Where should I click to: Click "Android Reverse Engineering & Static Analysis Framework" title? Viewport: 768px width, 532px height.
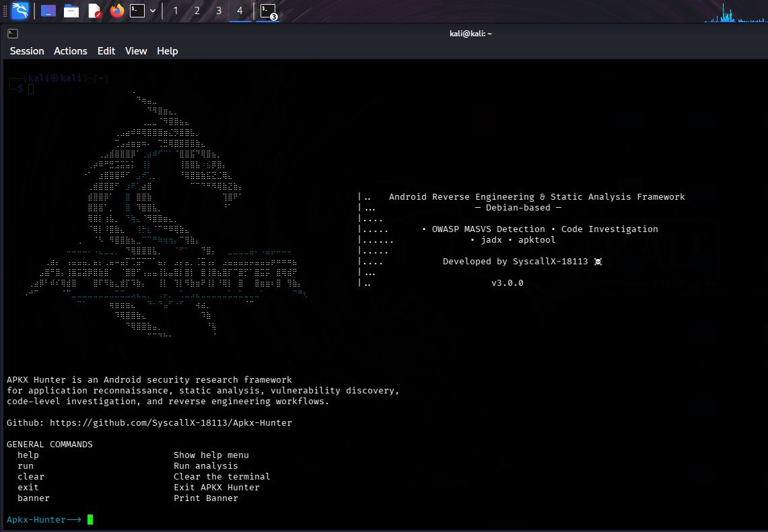537,197
